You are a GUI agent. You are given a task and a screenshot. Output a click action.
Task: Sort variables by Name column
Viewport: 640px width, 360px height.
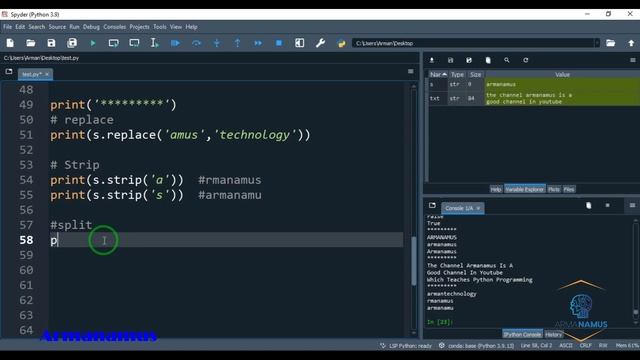[438, 75]
